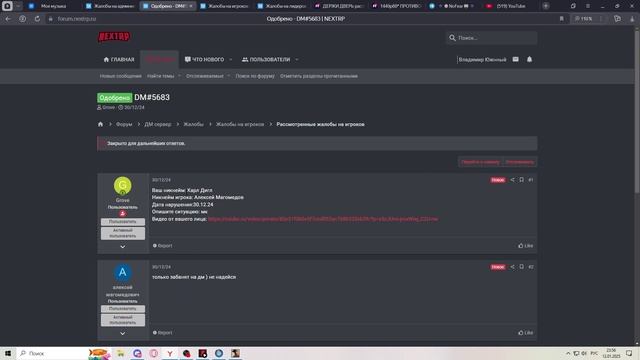Screen dimensions: 640x360
Task: Open notifications bell icon
Action: (529, 59)
